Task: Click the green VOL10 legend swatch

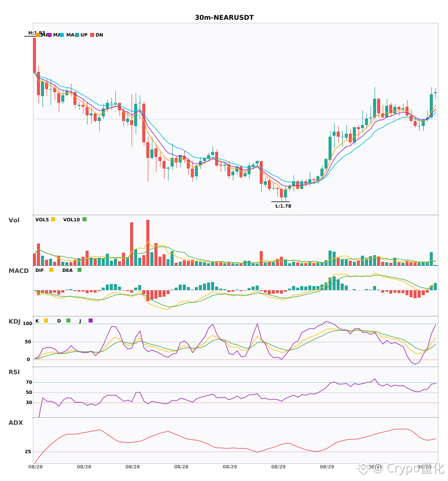Action: tap(85, 219)
